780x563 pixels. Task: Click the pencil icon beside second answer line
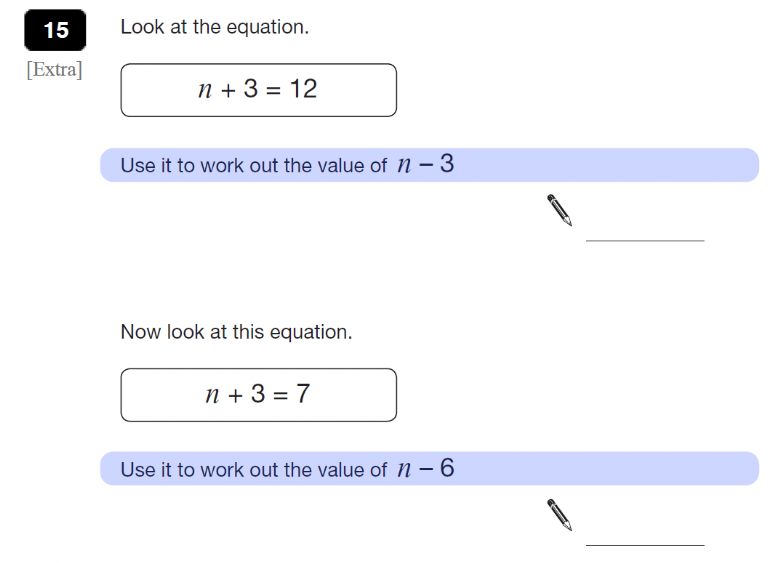560,515
